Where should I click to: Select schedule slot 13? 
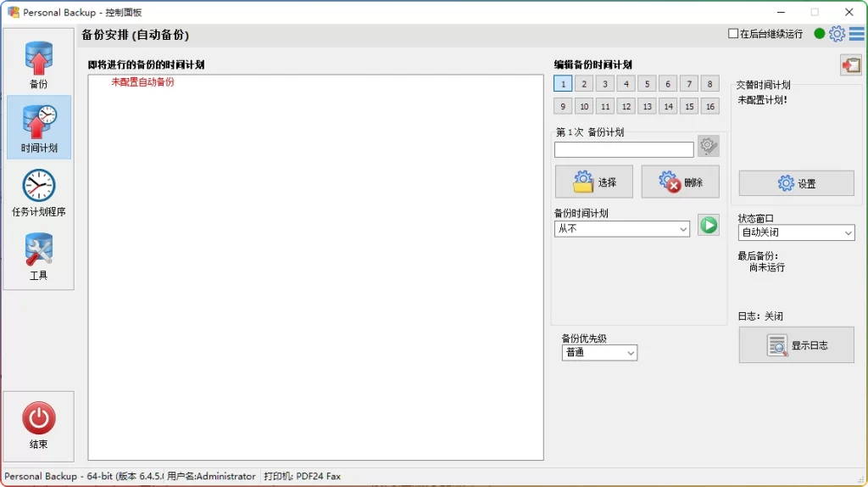(647, 106)
